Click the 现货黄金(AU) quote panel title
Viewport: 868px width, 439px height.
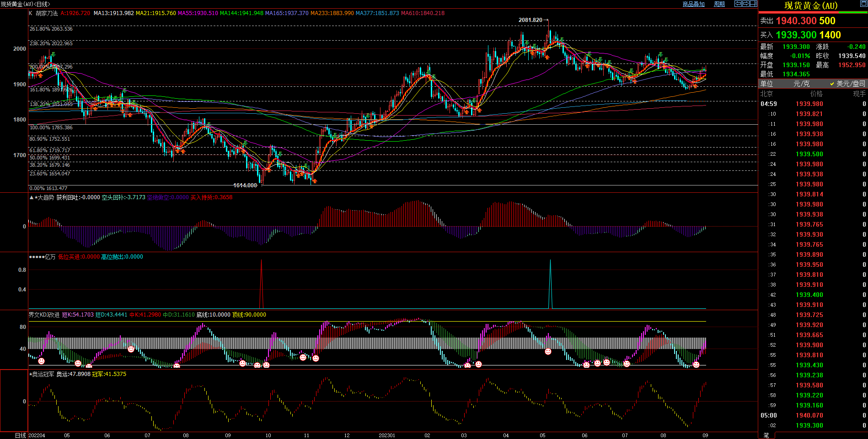point(811,5)
